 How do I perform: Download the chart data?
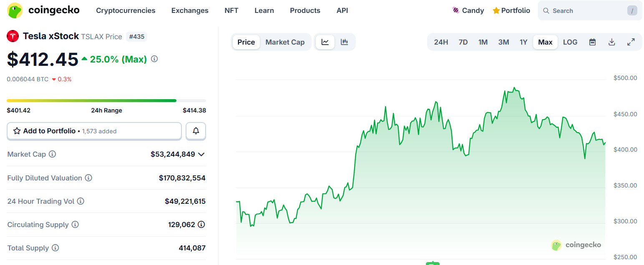coord(612,42)
